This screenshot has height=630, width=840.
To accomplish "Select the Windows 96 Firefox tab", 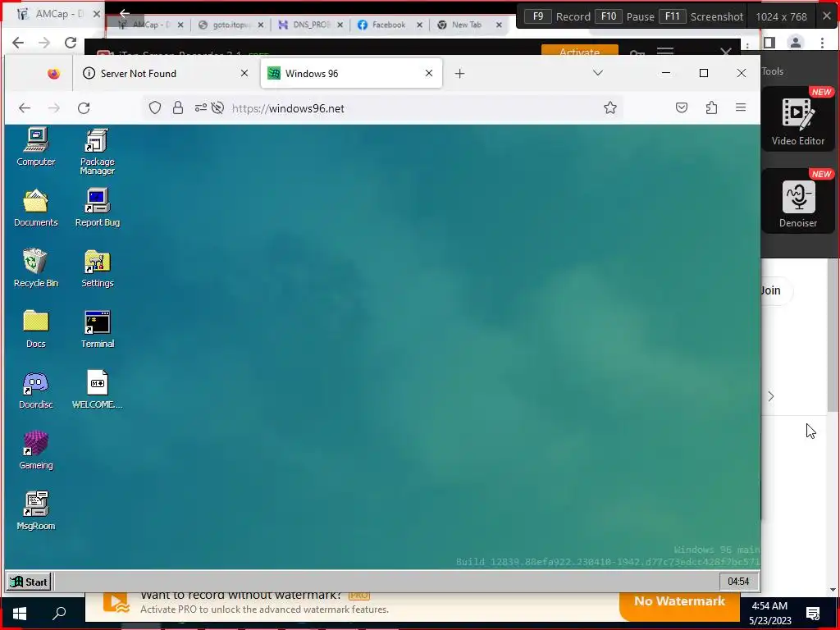I will pyautogui.click(x=351, y=73).
